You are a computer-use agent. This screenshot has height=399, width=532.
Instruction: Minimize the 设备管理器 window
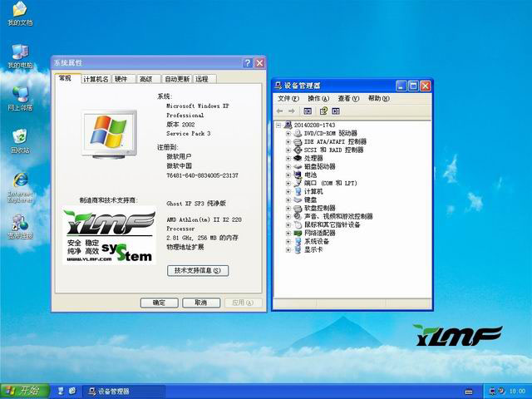coord(401,86)
